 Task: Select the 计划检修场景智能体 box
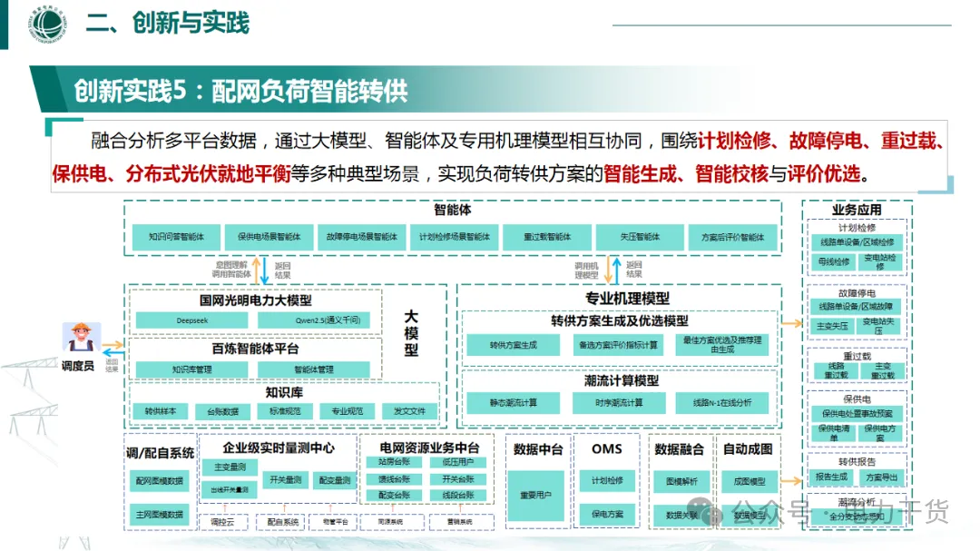[455, 237]
